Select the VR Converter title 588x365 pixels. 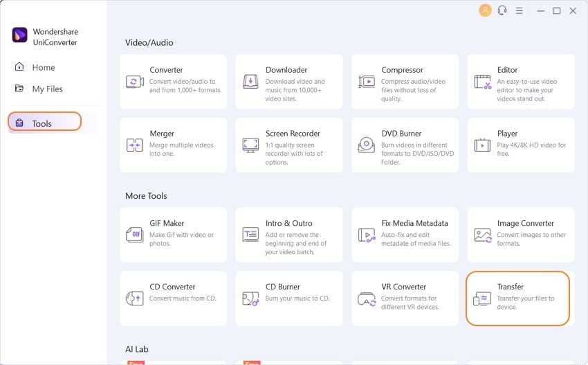(403, 287)
